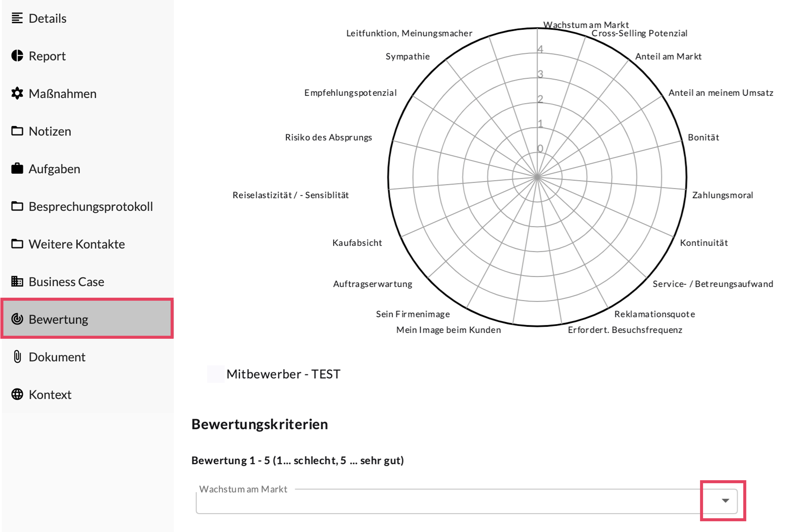The width and height of the screenshot is (785, 532).
Task: Click the Business Case building icon
Action: coord(17,281)
